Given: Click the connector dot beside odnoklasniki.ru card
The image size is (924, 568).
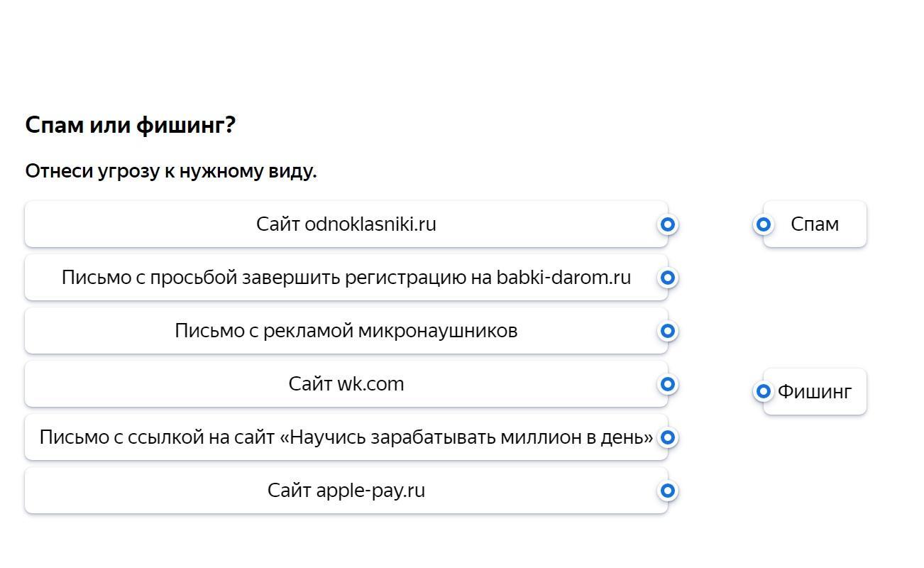Looking at the screenshot, I should point(667,224).
